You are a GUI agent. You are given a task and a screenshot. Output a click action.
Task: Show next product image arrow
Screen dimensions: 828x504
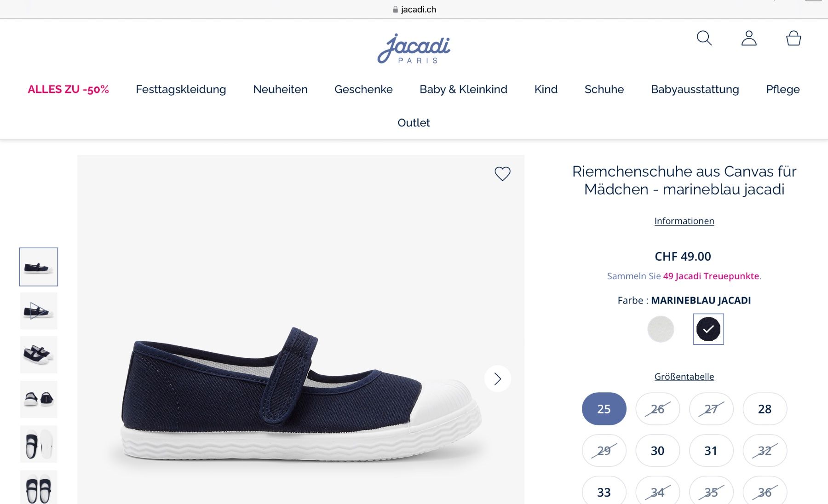point(497,378)
